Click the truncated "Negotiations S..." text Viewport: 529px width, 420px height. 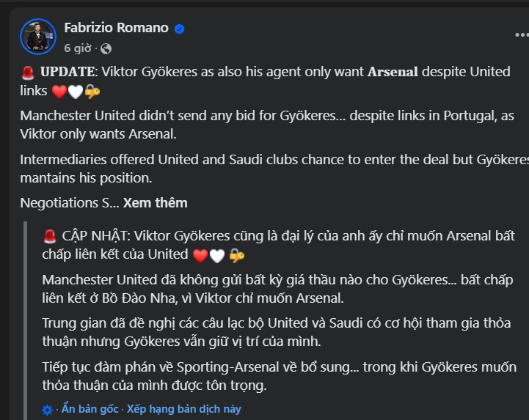pyautogui.click(x=70, y=203)
